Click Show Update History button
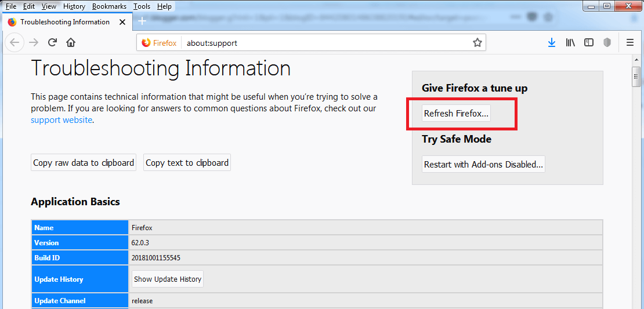Image resolution: width=644 pixels, height=309 pixels. click(x=168, y=279)
